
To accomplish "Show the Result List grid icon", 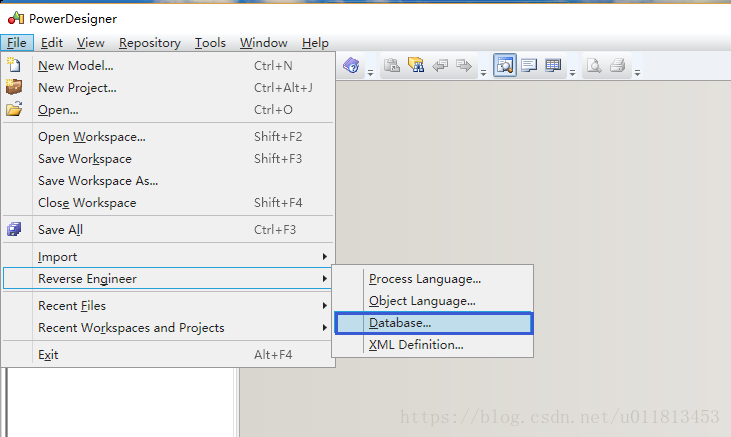I will [x=553, y=65].
